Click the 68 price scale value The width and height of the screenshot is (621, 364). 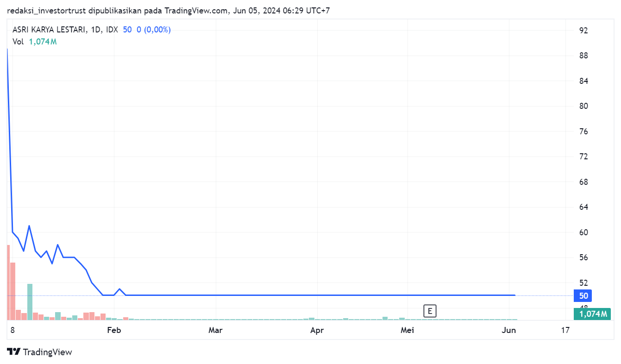583,182
